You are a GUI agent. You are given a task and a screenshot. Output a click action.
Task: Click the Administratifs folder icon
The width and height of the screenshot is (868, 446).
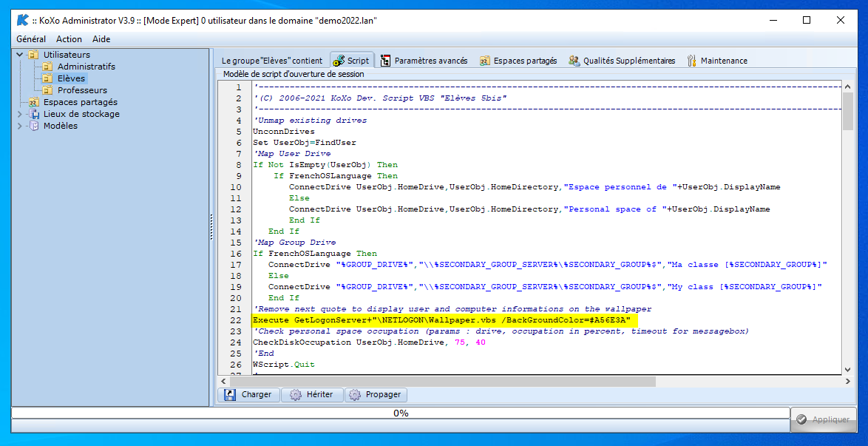pos(48,67)
